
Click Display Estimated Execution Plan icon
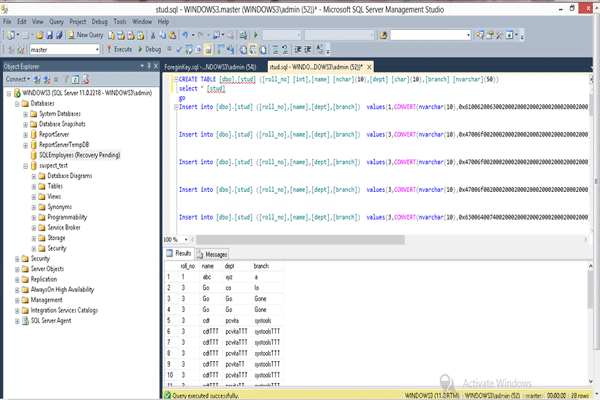pos(189,49)
